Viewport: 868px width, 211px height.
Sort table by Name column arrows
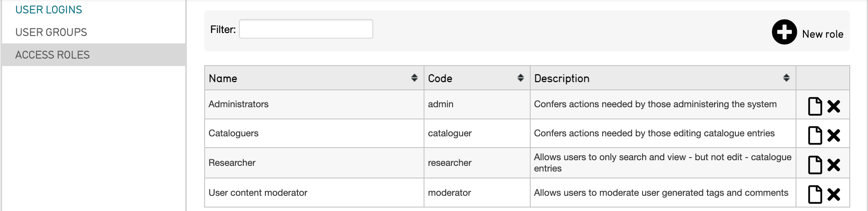pyautogui.click(x=414, y=78)
